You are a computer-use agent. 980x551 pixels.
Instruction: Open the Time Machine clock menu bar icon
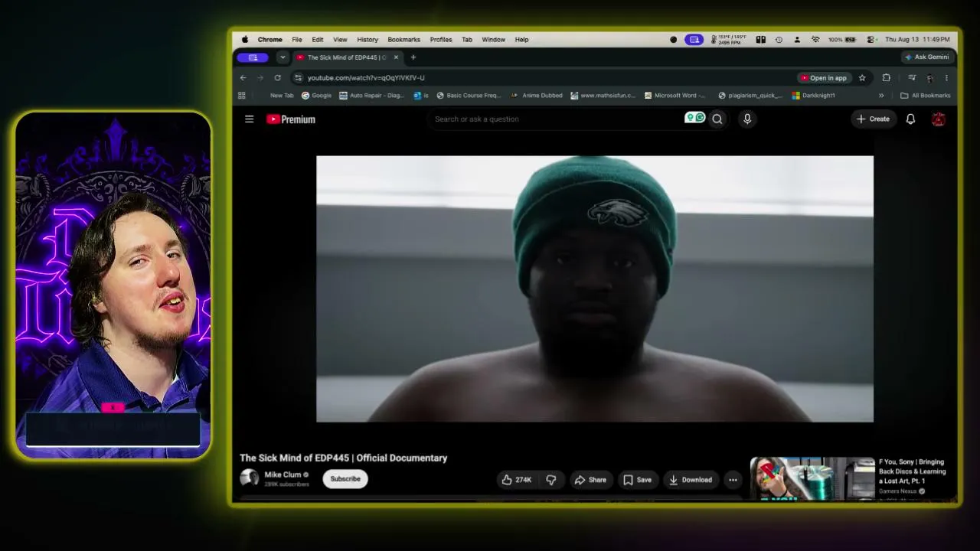[x=779, y=39]
